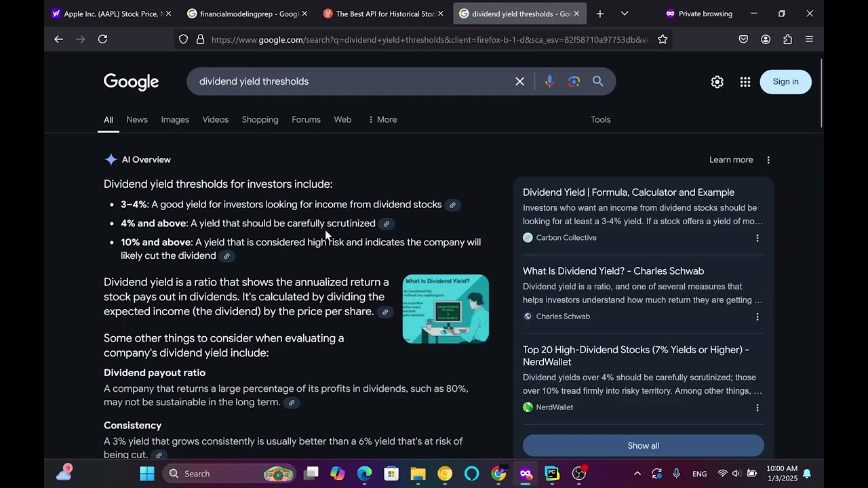
Task: Sign in to Google account
Action: tap(785, 82)
